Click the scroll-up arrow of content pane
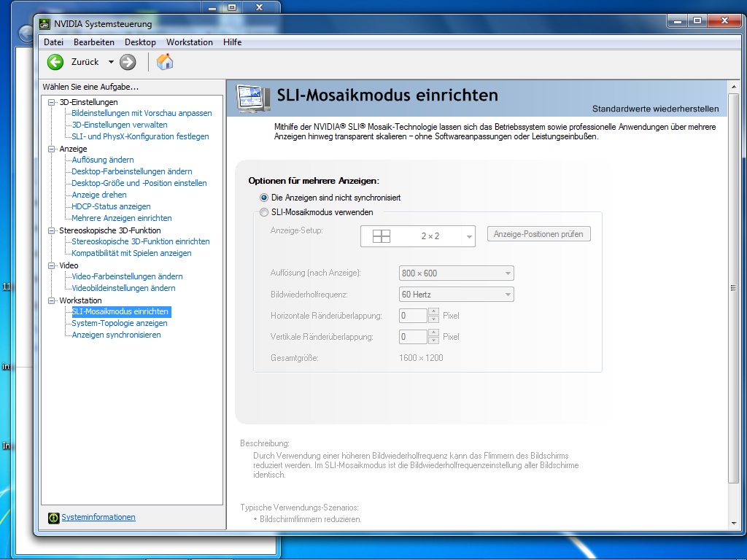 pos(734,87)
